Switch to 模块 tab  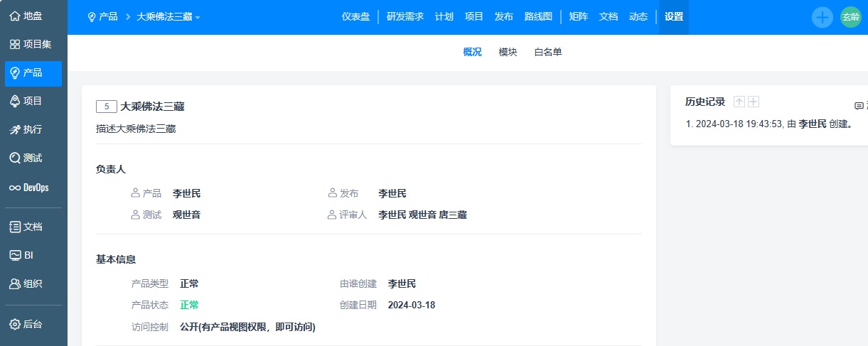[508, 52]
